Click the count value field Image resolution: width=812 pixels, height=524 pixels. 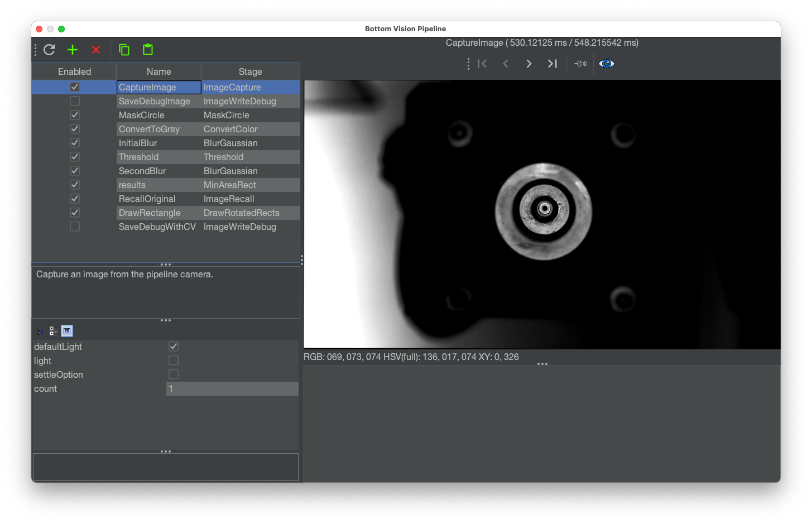232,389
